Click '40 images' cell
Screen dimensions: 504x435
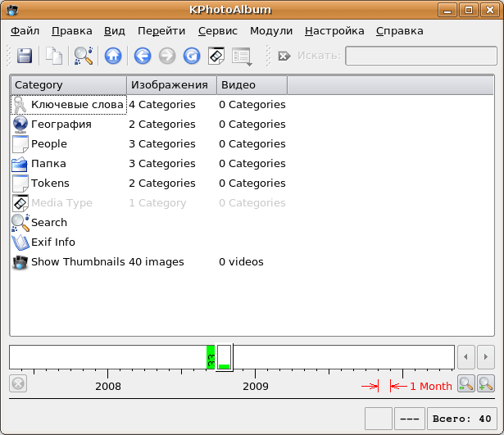(157, 262)
